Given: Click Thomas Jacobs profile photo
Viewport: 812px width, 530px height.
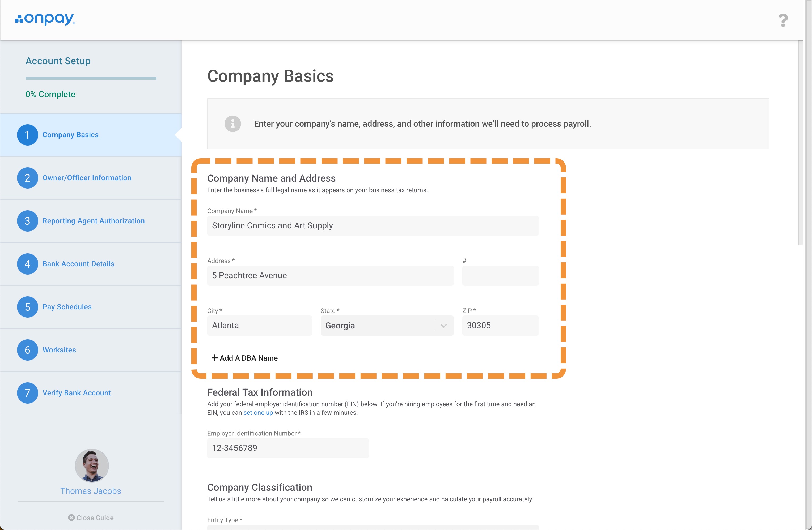Looking at the screenshot, I should pos(92,465).
